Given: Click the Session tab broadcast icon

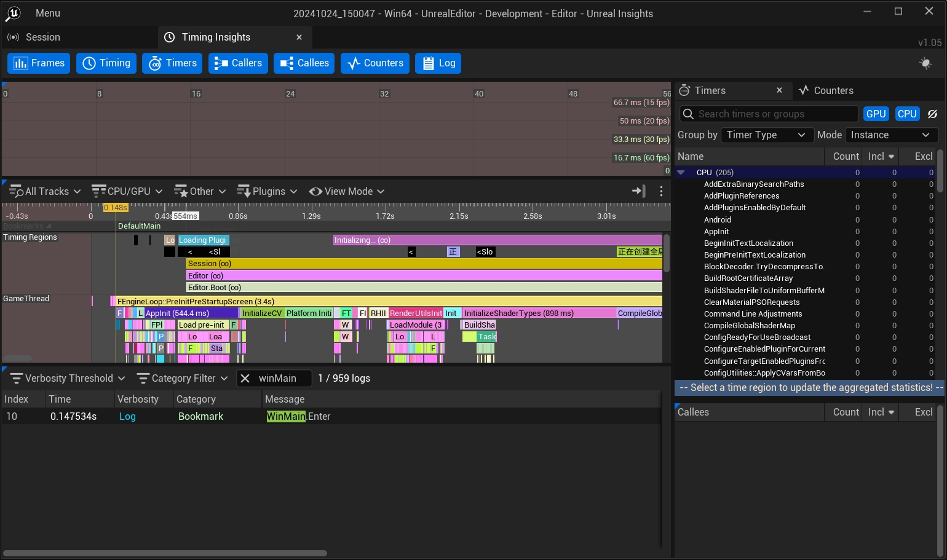Looking at the screenshot, I should coord(13,37).
